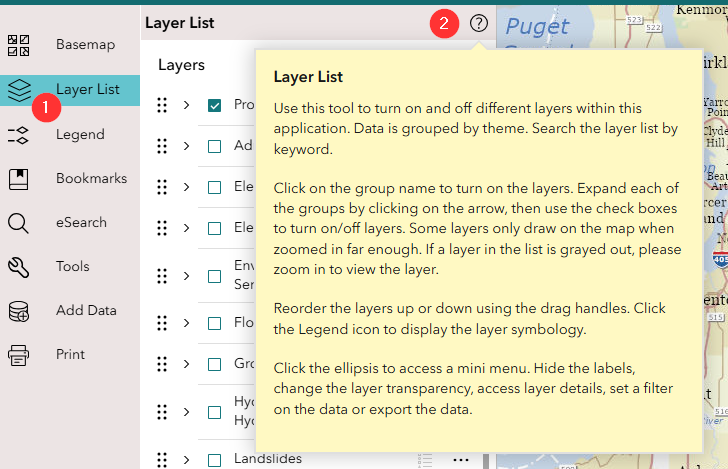Click the drag handle for Landslides layer
This screenshot has height=469, width=728.
162,460
